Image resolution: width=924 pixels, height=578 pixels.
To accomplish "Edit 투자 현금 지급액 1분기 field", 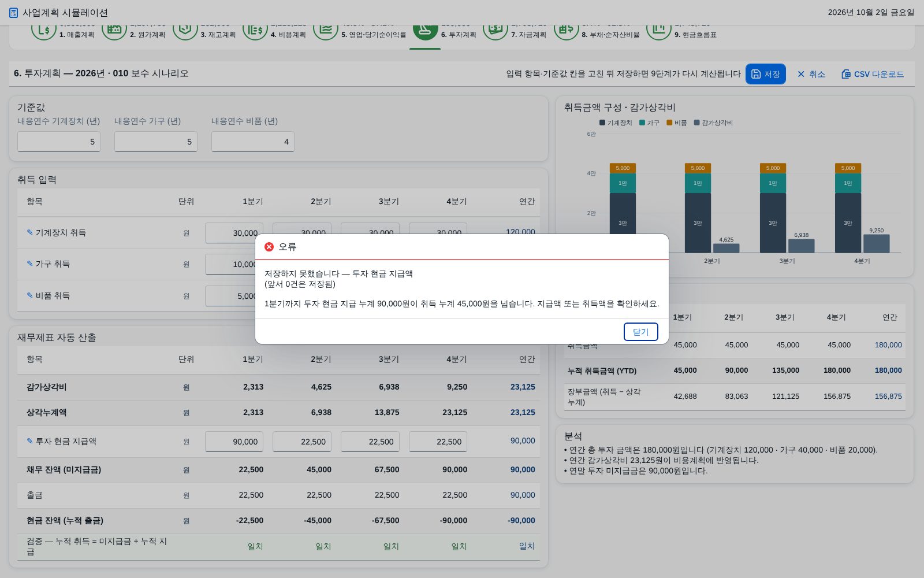I will click(234, 442).
